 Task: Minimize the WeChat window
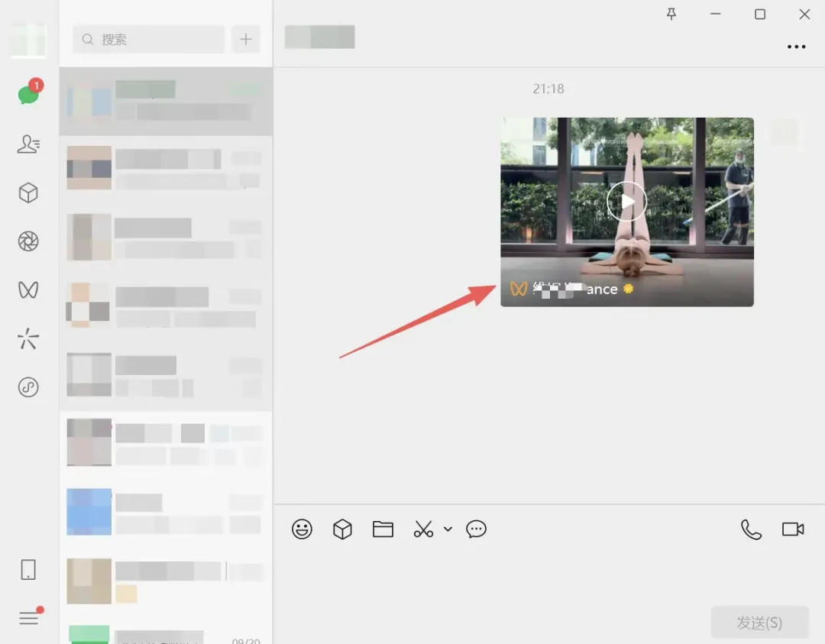(716, 15)
